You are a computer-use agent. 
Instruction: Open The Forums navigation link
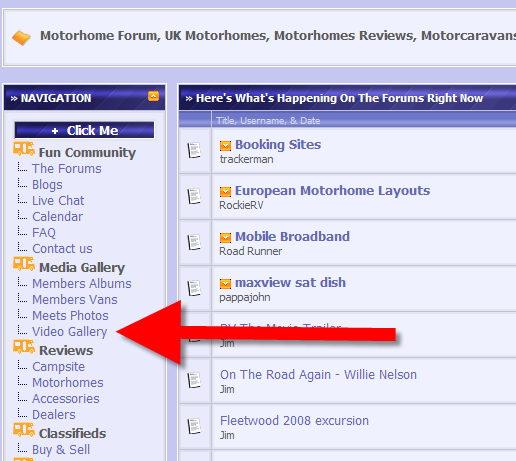(67, 169)
